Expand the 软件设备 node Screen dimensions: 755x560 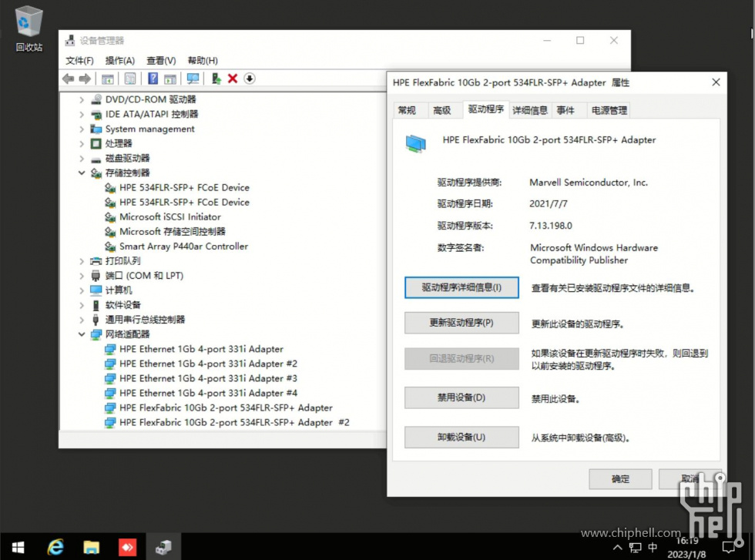coord(82,305)
